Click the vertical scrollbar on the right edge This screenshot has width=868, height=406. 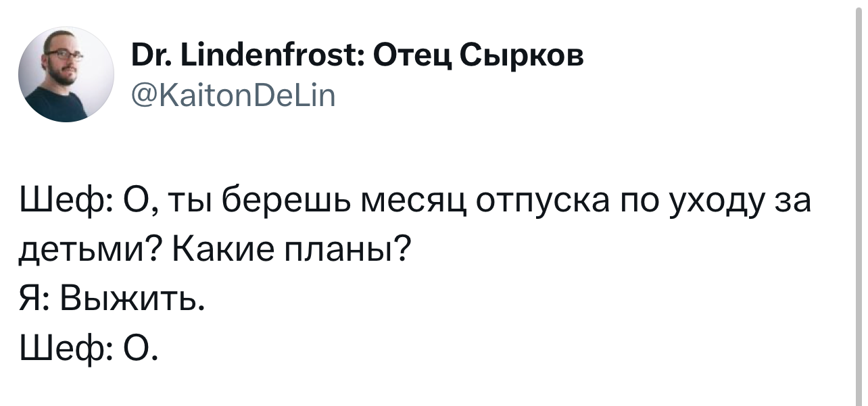click(x=859, y=203)
